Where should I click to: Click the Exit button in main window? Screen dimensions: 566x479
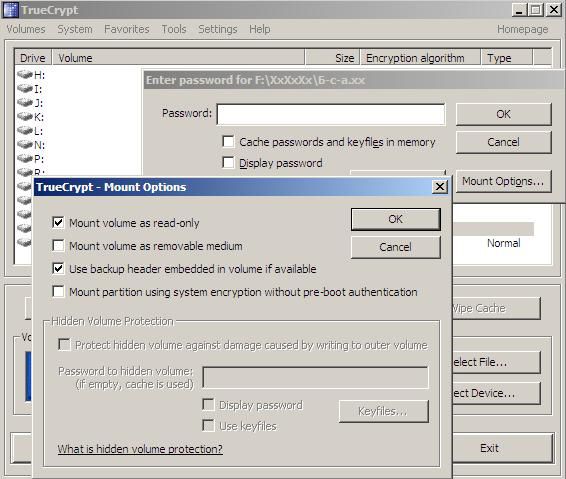coord(502,448)
